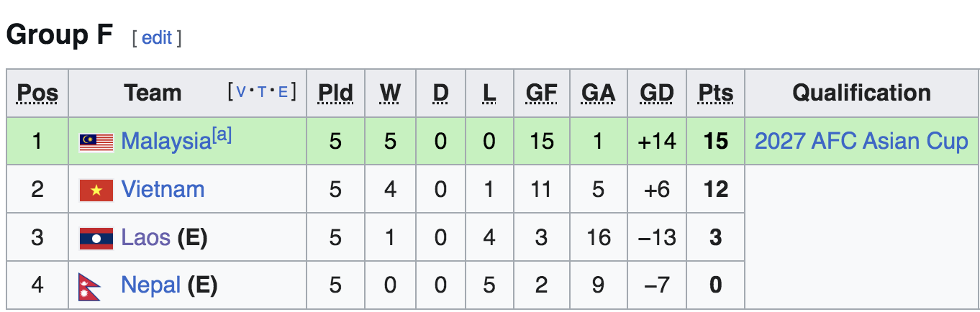Click the Pos column header abbreviation
Viewport: 980px width, 312px height.
click(37, 93)
